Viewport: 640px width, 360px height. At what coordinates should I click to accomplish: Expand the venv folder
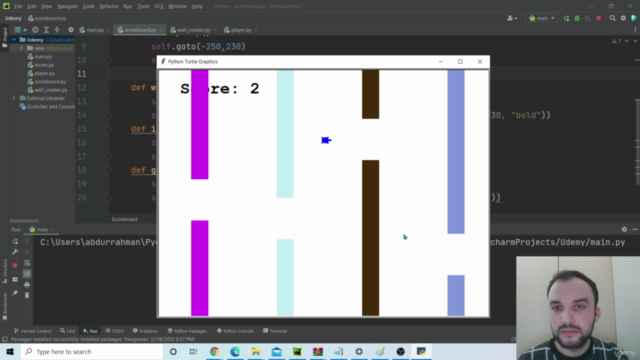[x=21, y=48]
